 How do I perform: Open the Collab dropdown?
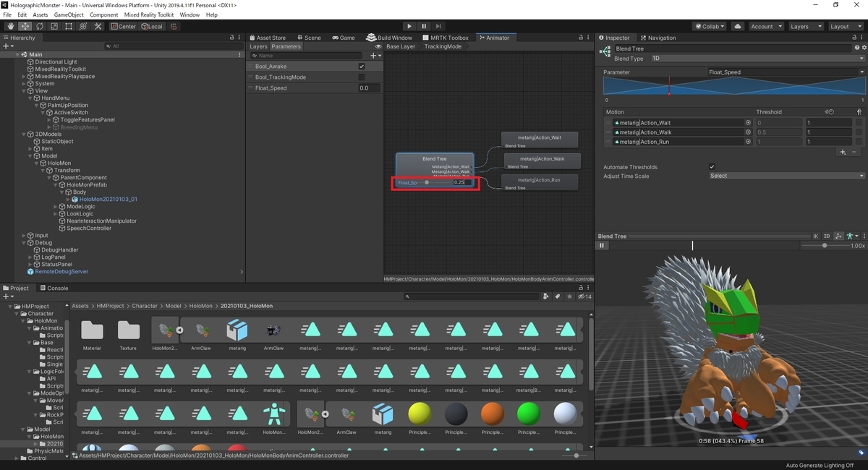coord(710,26)
